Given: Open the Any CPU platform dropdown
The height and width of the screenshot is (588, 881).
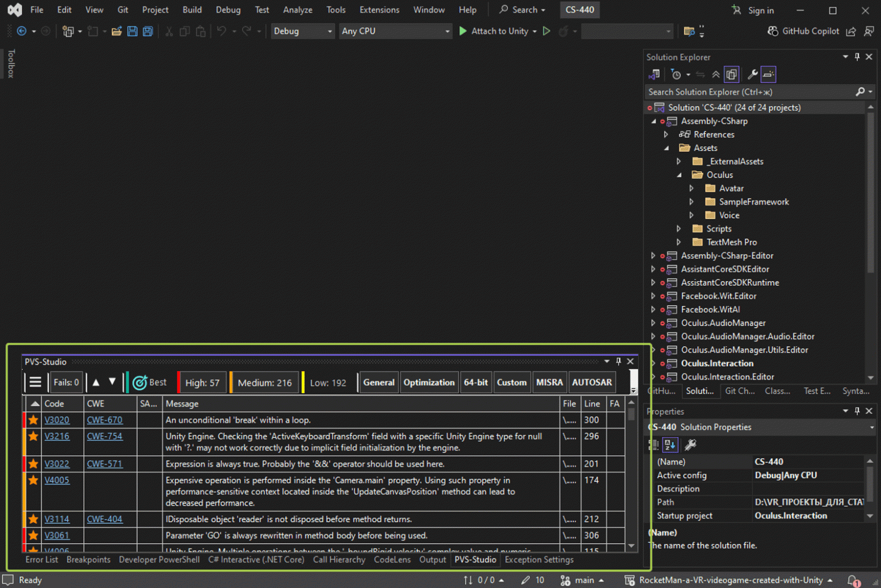Looking at the screenshot, I should [395, 32].
